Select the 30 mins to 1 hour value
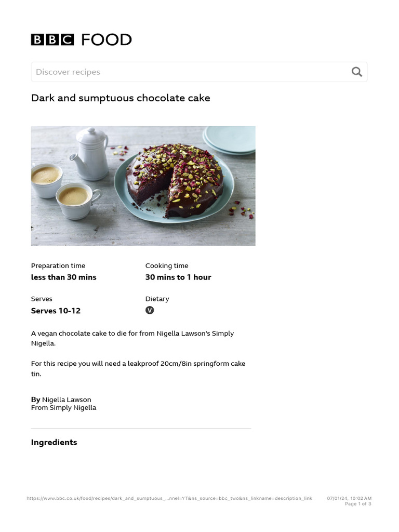 [x=178, y=277]
